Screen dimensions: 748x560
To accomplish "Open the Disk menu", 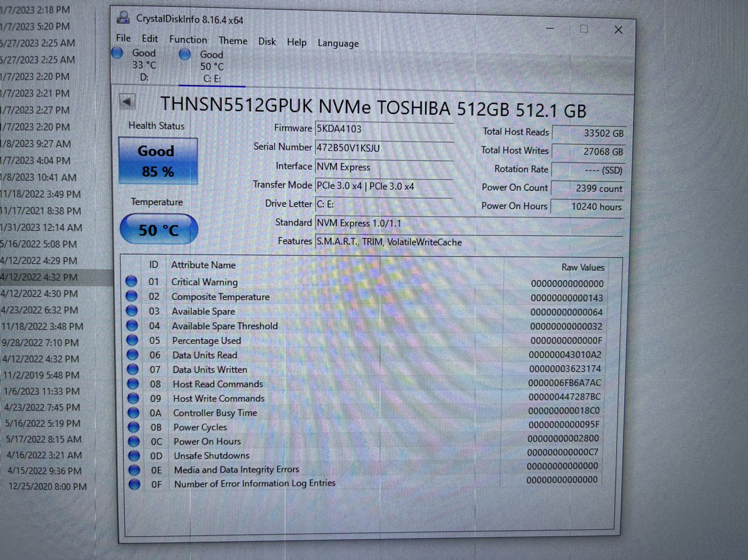I will 267,42.
